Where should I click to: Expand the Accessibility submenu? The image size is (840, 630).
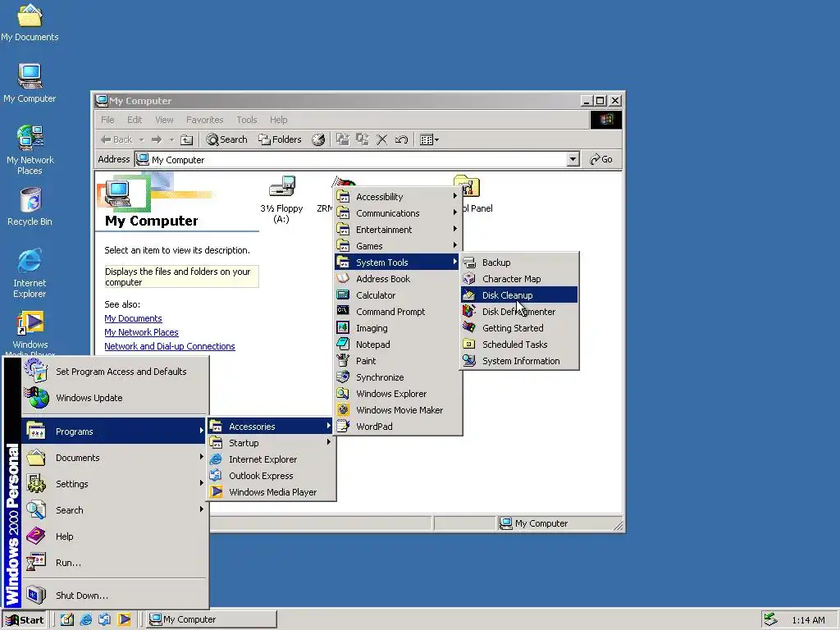point(397,197)
